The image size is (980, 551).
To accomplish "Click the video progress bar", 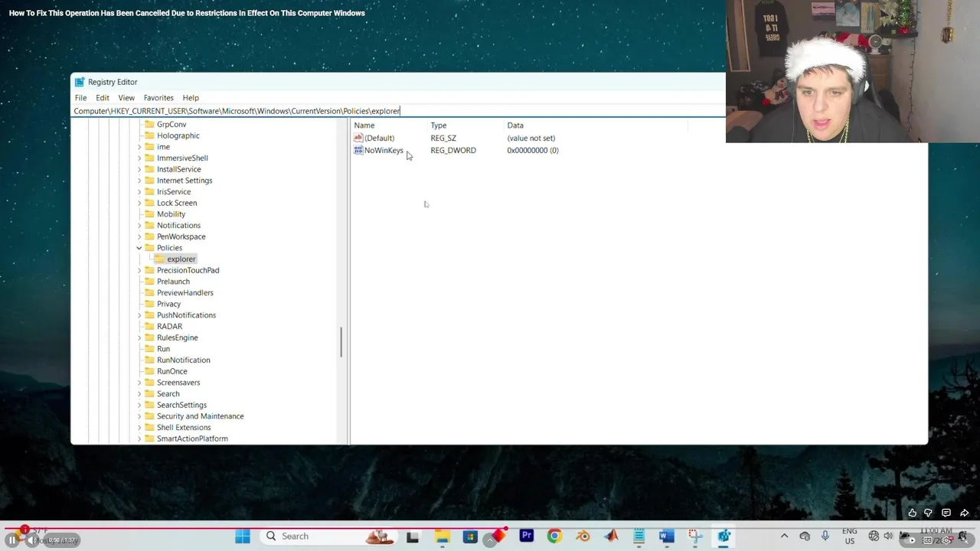I will click(490, 527).
